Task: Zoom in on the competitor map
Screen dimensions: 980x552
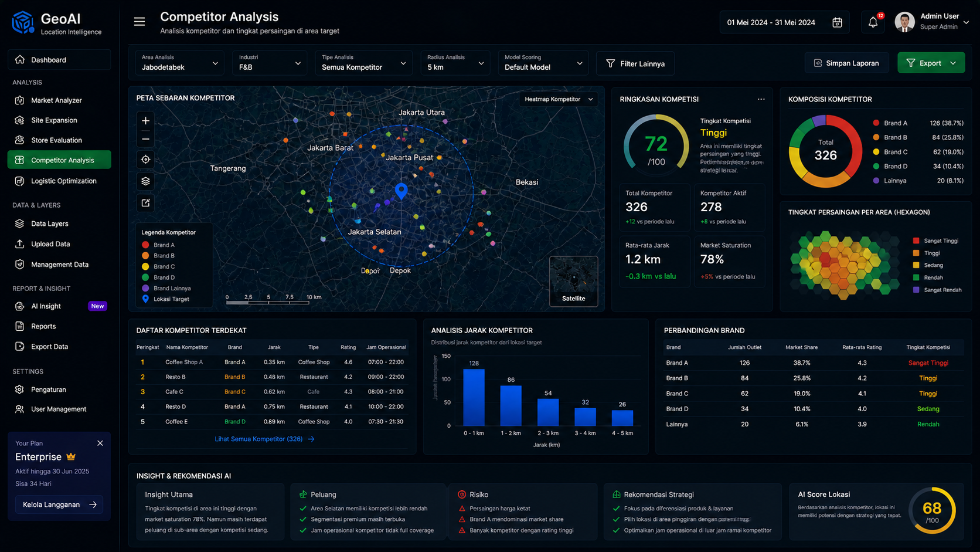Action: pyautogui.click(x=146, y=121)
